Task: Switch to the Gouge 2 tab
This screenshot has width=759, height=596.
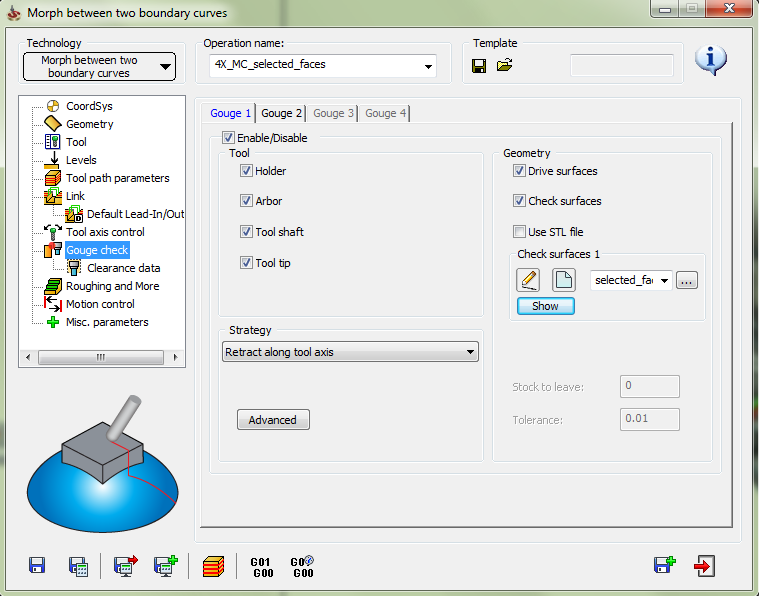Action: point(281,113)
